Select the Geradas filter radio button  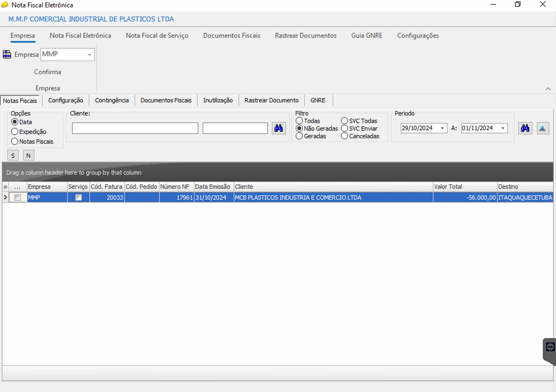299,136
